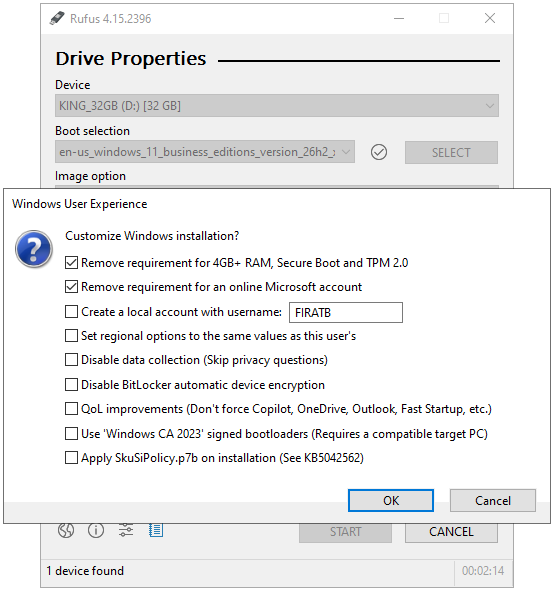Open the Boot selection ISO dropdown

coord(205,152)
